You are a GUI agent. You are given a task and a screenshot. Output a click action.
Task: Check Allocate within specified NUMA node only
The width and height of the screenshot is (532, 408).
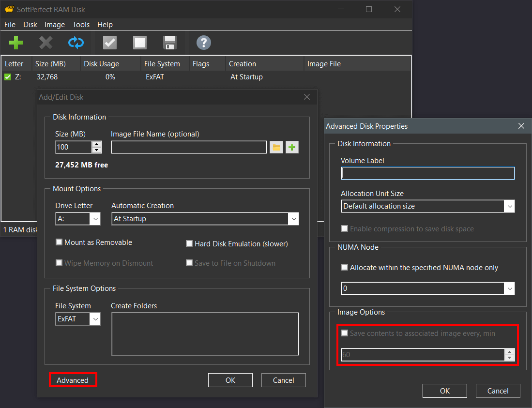coord(344,267)
